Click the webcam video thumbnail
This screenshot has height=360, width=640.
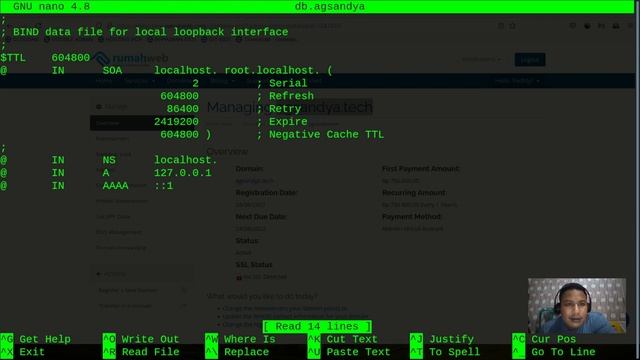click(x=577, y=306)
